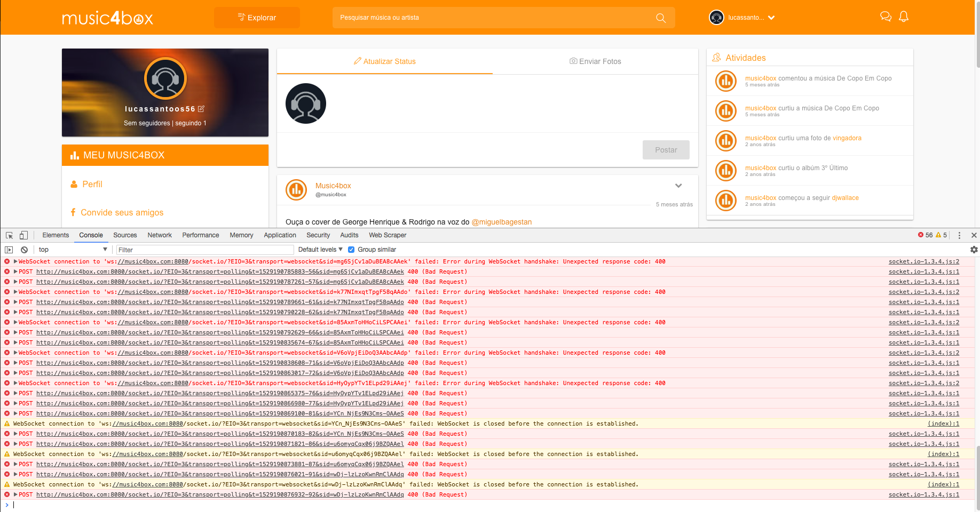980x512 pixels.
Task: Edit username lucassantoos56 pencil icon
Action: coord(201,109)
